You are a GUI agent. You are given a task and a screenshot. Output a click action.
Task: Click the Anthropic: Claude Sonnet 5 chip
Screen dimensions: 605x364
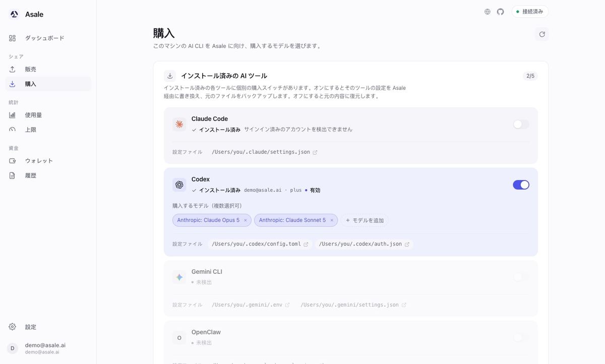(x=295, y=220)
